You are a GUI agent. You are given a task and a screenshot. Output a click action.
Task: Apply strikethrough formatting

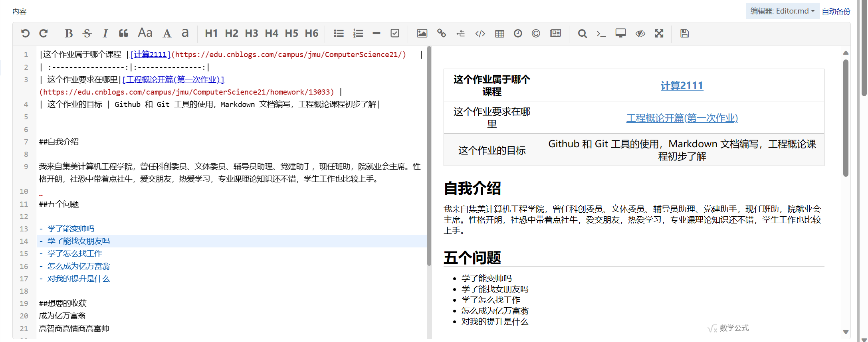pos(87,34)
